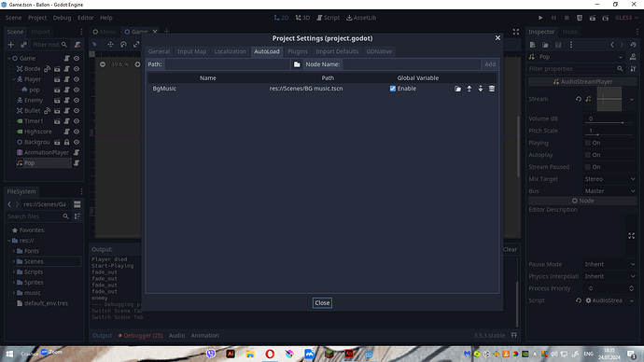Open Physics Interpolation Inherit dropdown
This screenshot has width=644, height=362.
[609, 276]
